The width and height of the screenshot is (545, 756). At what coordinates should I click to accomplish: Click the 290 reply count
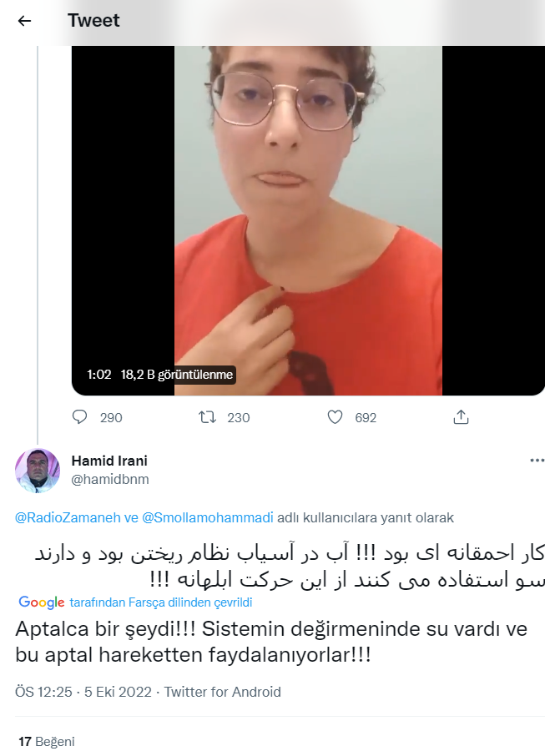[x=111, y=417]
